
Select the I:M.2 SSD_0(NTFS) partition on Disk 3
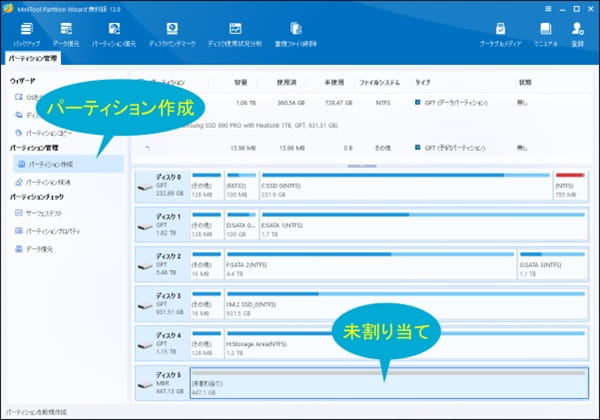tap(406, 304)
